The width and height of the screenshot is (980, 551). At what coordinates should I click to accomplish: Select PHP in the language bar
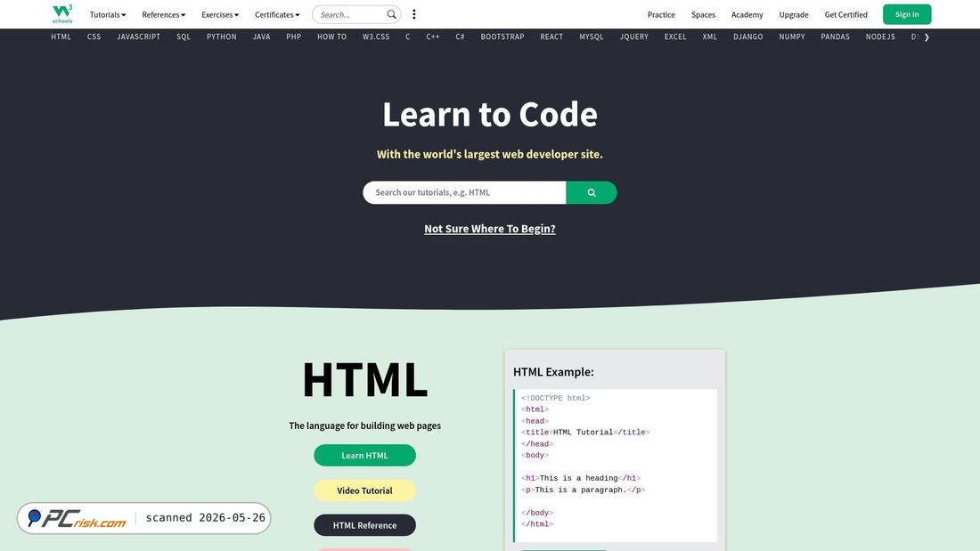(294, 36)
